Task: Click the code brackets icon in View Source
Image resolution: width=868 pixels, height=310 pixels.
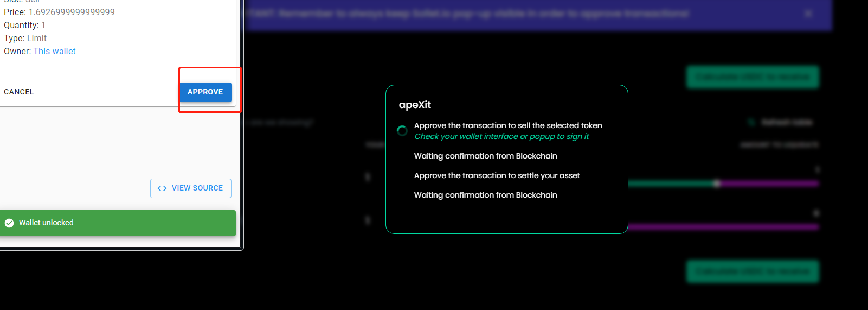Action: 162,188
